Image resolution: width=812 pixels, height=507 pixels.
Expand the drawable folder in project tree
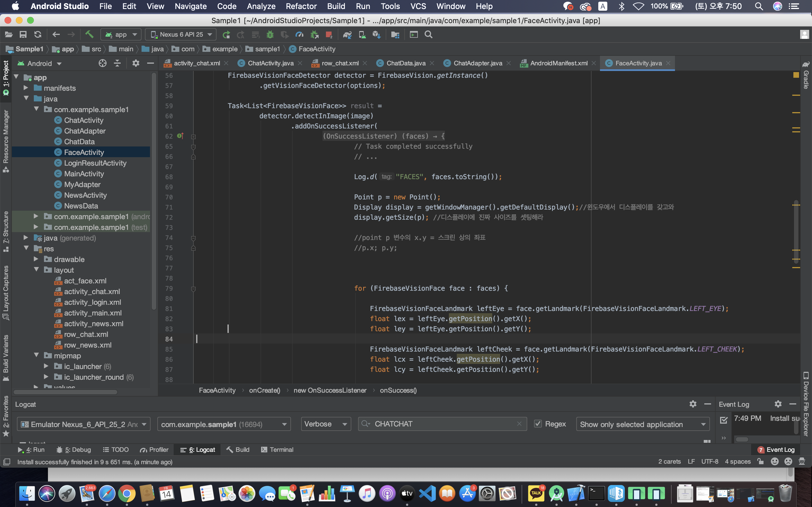point(36,259)
